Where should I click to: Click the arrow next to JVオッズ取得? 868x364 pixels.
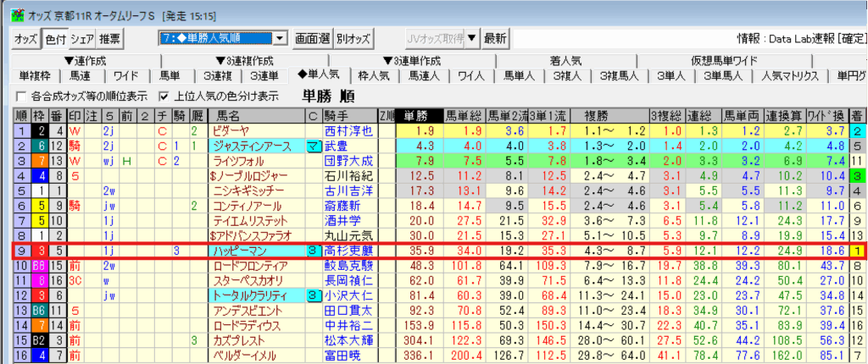click(x=472, y=38)
